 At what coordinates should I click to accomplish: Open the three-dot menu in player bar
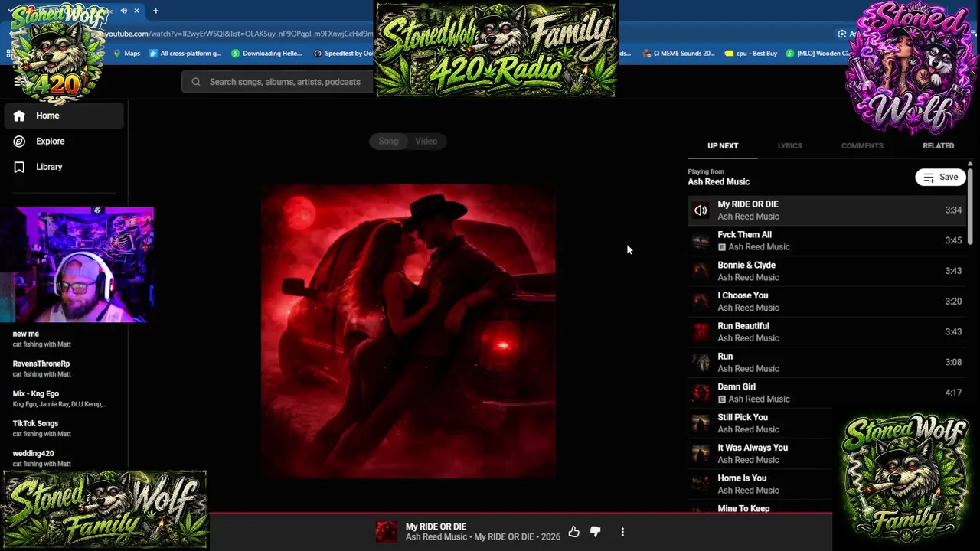pos(622,532)
